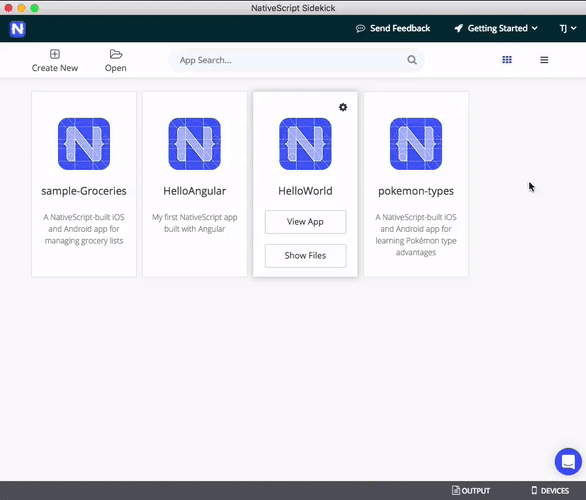Click the search magnifier icon
586x500 pixels.
(x=412, y=60)
